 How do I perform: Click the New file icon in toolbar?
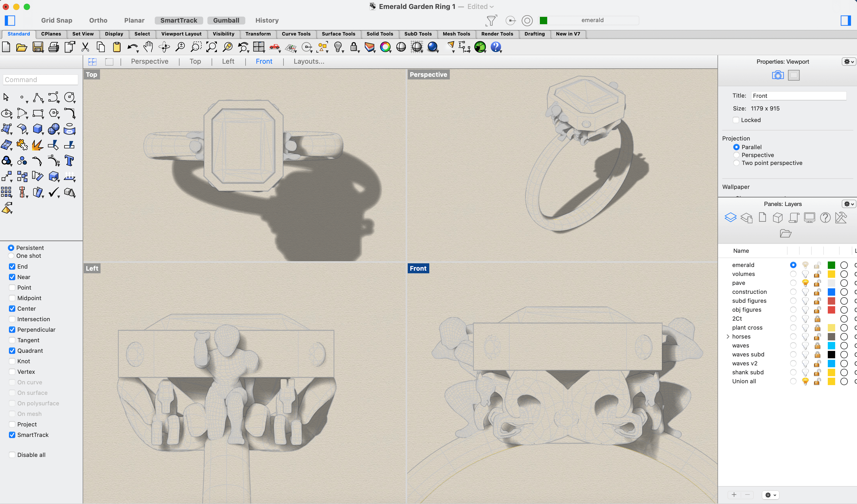(x=6, y=47)
